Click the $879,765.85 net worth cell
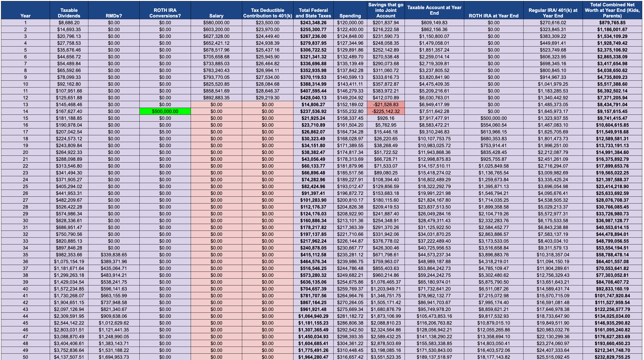Image resolution: width=644 pixels, height=360 pixels. pos(612,22)
